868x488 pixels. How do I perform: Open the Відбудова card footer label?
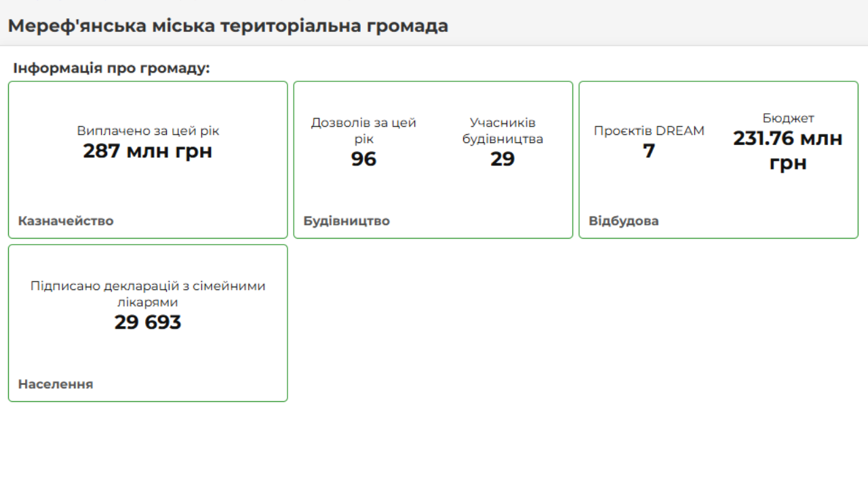pyautogui.click(x=623, y=221)
